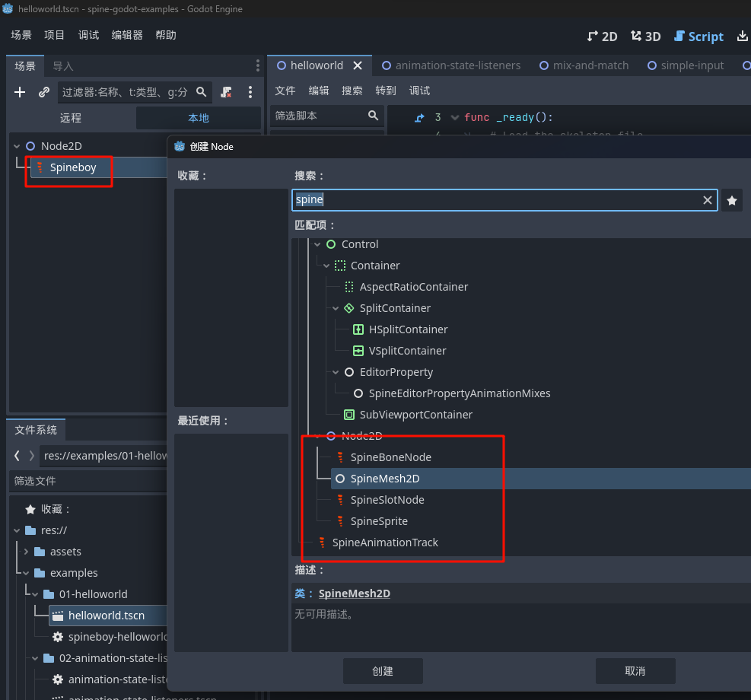Click the function override arrow icon on line 3
751x700 pixels.
(x=419, y=117)
